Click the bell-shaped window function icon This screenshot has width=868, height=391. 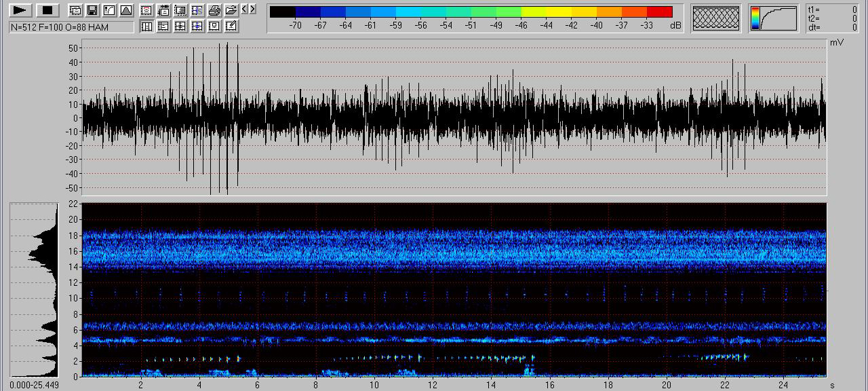[125, 10]
